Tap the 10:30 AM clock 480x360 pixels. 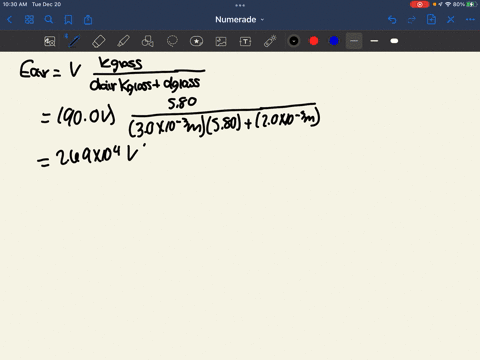click(15, 4)
